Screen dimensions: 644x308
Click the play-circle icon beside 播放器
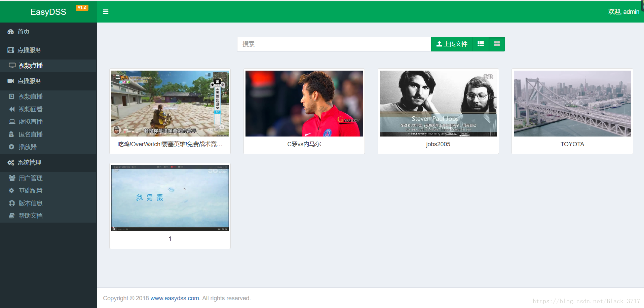[x=11, y=147]
